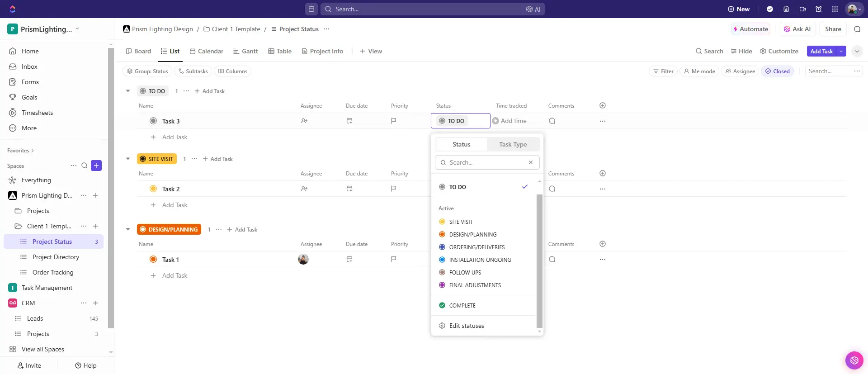Open comments icon for Task 3
868x374 pixels.
click(552, 121)
